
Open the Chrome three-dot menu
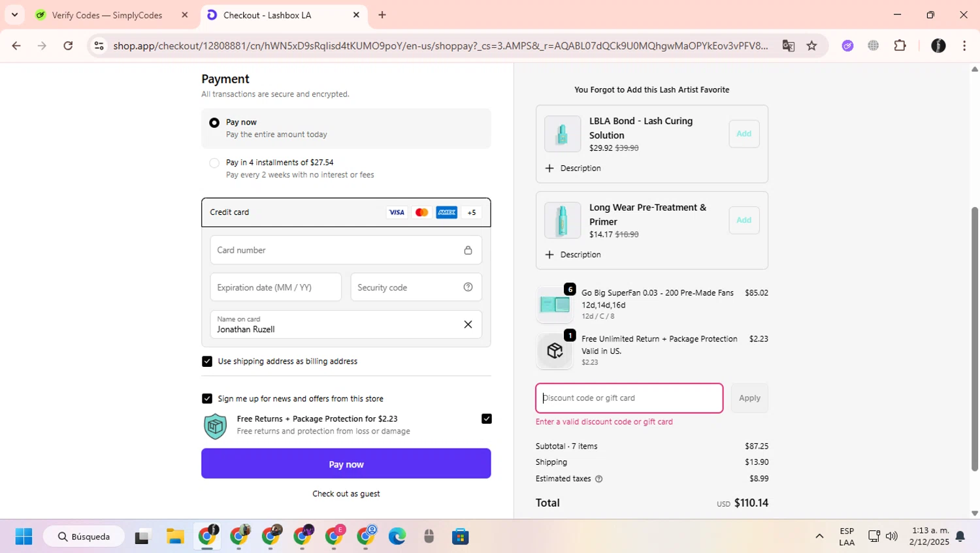click(x=964, y=46)
